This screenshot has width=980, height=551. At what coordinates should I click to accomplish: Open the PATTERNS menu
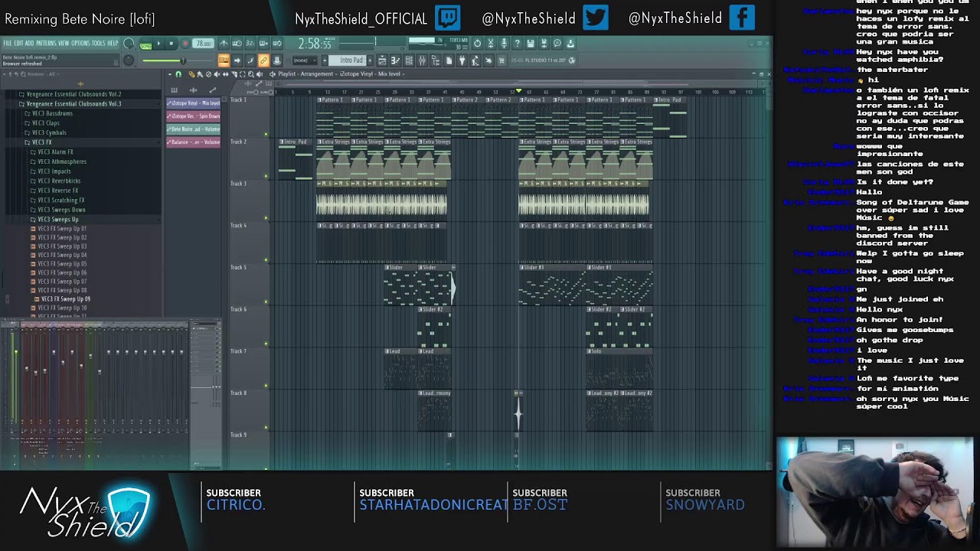(x=47, y=44)
